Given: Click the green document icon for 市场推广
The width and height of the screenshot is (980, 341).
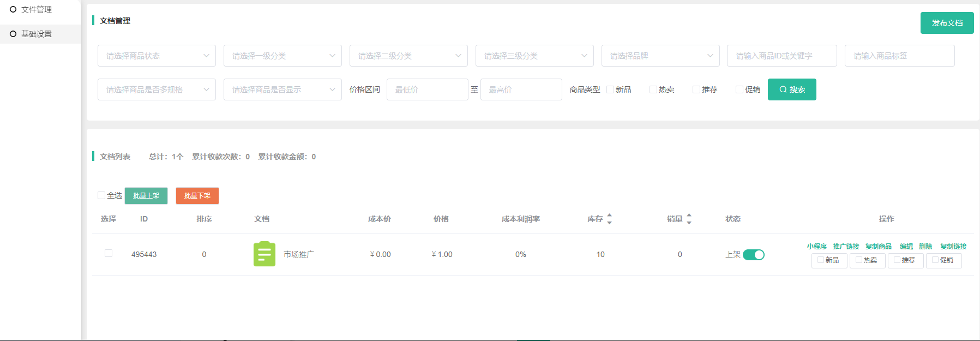Looking at the screenshot, I should (264, 254).
